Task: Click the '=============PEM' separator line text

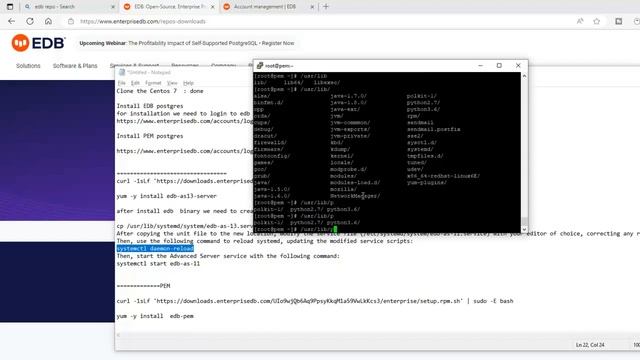Action: pyautogui.click(x=143, y=286)
